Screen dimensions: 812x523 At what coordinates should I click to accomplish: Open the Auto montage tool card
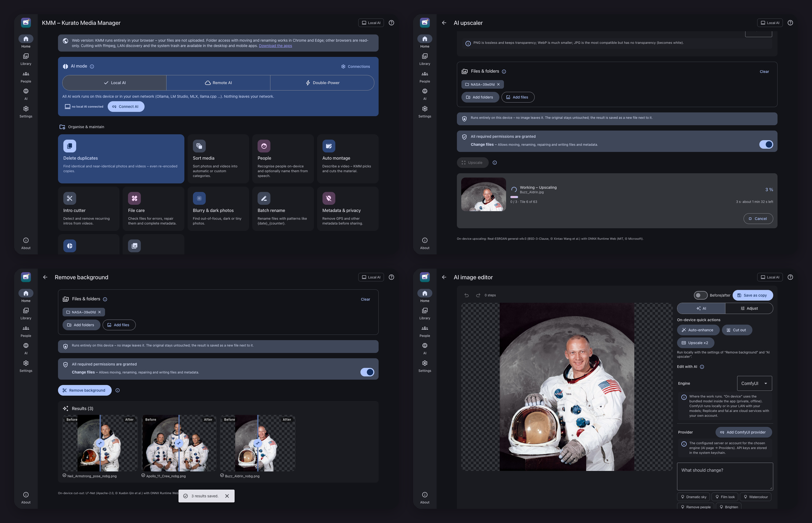tap(347, 159)
